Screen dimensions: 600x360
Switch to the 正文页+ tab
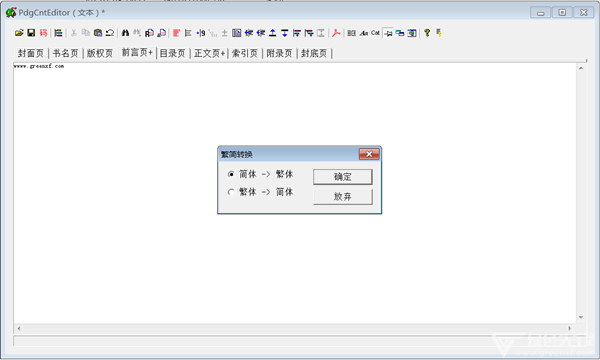point(209,53)
